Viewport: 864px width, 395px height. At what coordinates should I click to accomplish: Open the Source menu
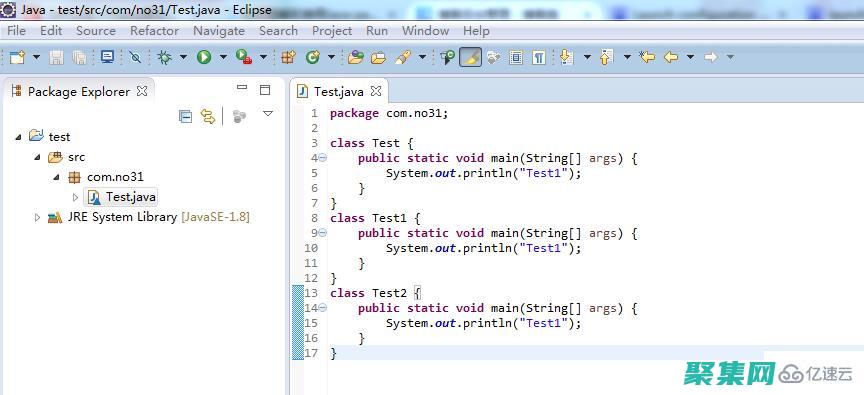[x=96, y=31]
